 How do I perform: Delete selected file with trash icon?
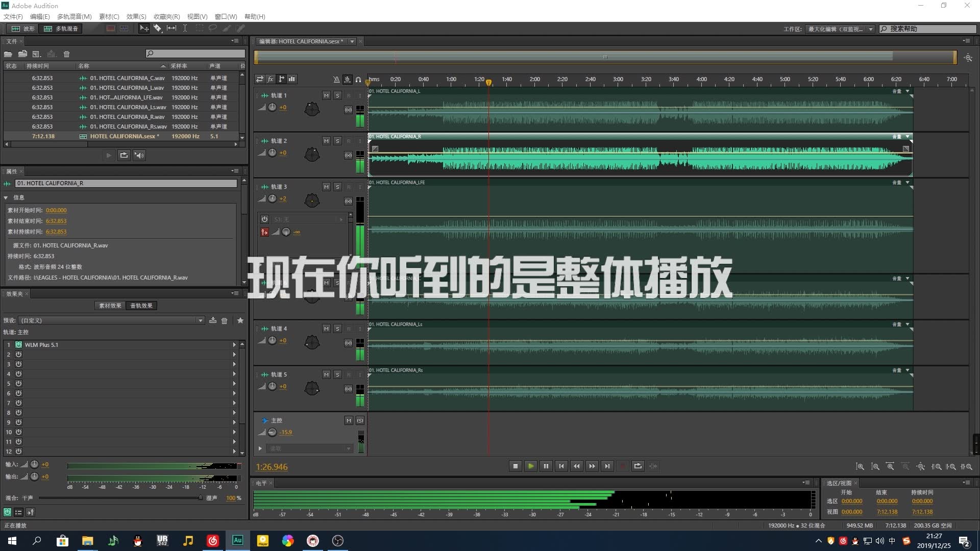click(66, 54)
